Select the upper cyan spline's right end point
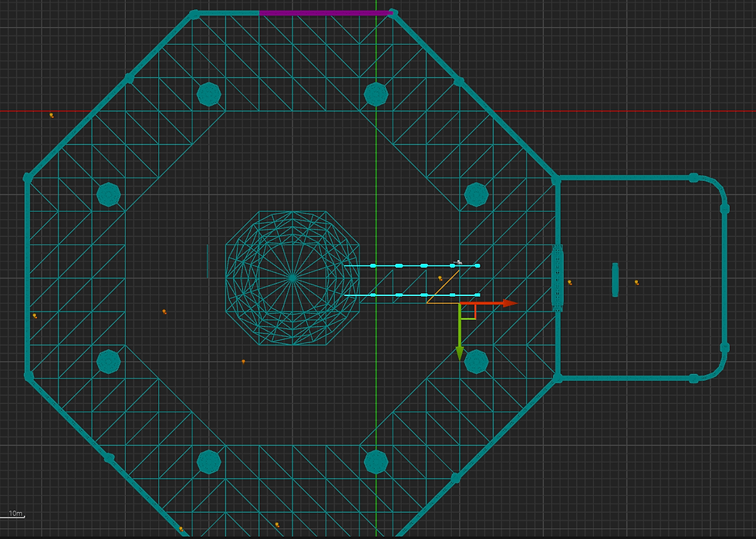The image size is (756, 539). [478, 265]
